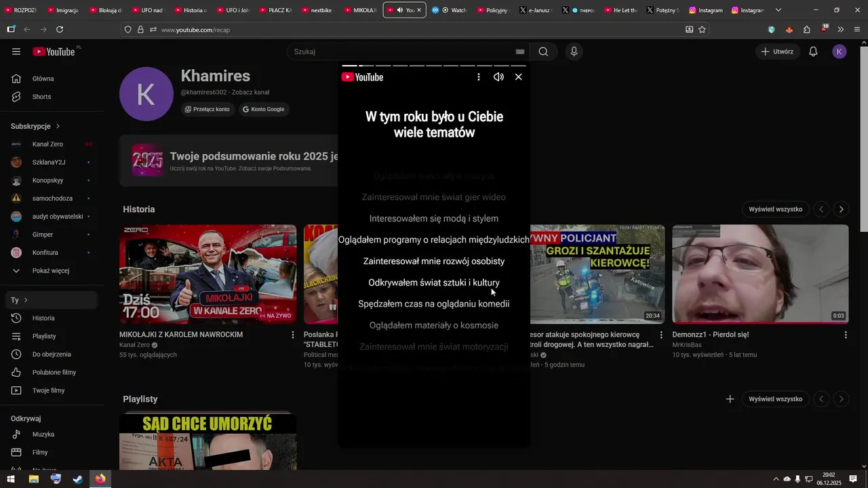868x488 pixels.
Task: Go back in Firefox
Action: pos(27,30)
